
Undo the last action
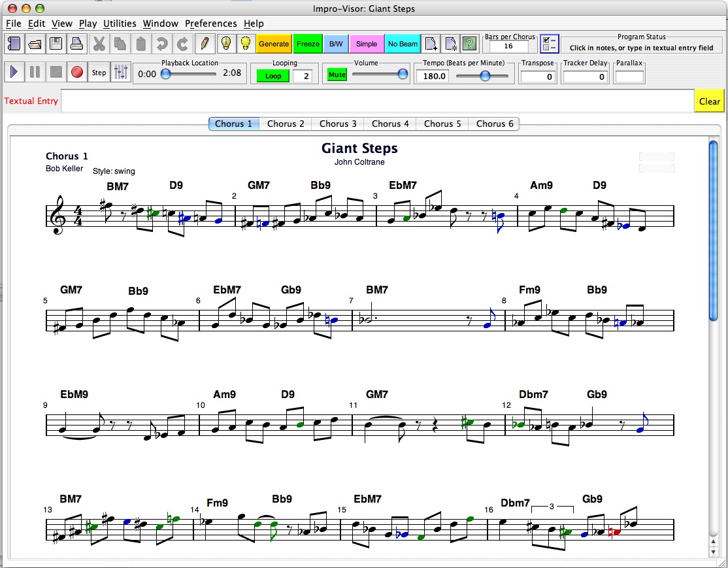[161, 44]
